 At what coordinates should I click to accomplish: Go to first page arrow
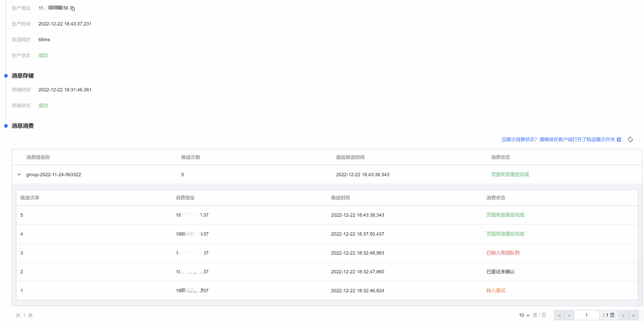pos(559,315)
